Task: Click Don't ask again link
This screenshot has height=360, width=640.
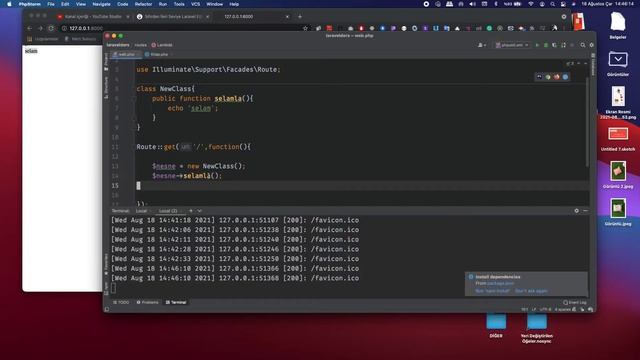Action: pos(531,291)
